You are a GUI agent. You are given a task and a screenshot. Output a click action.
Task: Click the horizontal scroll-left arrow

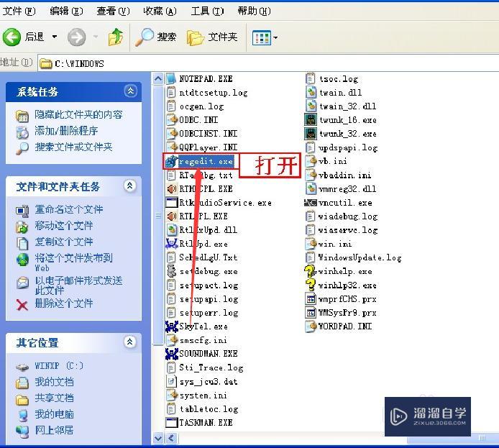172,439
